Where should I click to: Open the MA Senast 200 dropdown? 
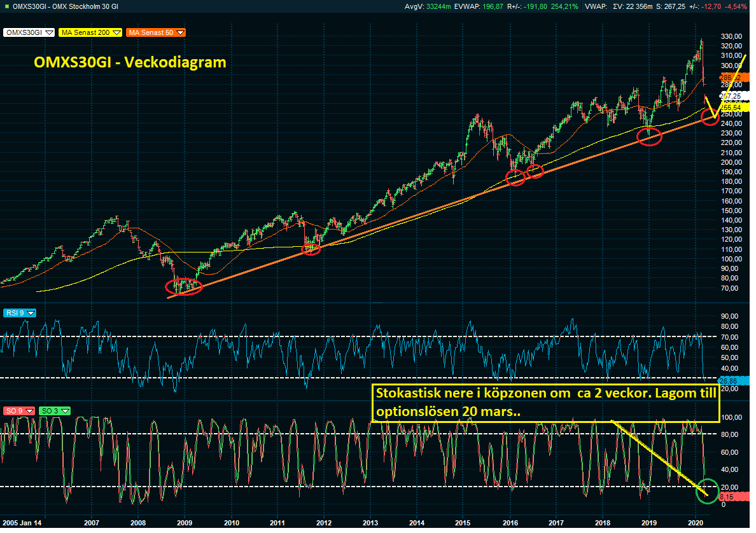pyautogui.click(x=90, y=33)
